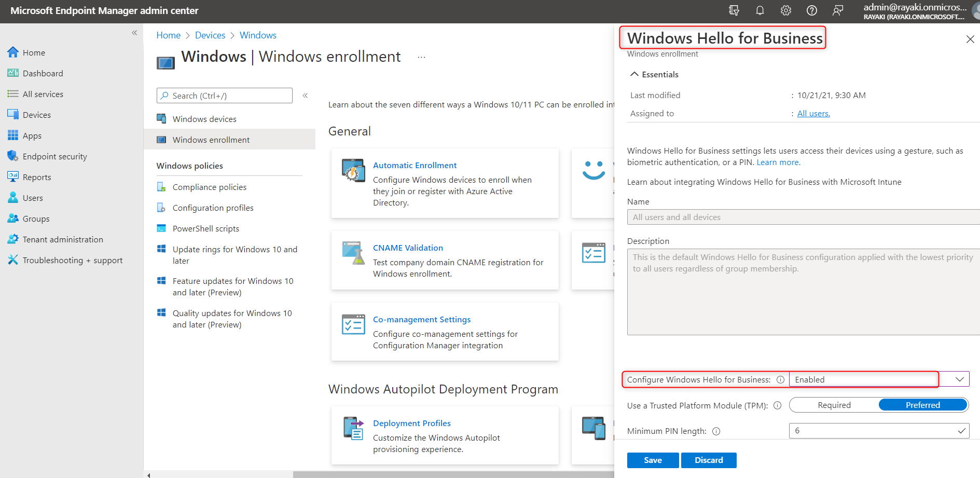Screen dimensions: 980x478
Task: Show info for Trusted Platform Module setting
Action: click(777, 405)
